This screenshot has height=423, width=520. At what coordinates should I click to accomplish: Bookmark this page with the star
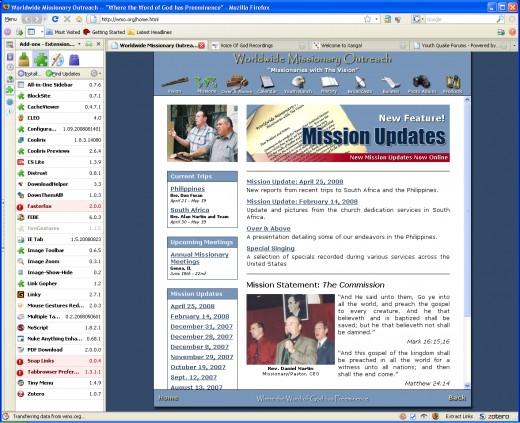(367, 19)
